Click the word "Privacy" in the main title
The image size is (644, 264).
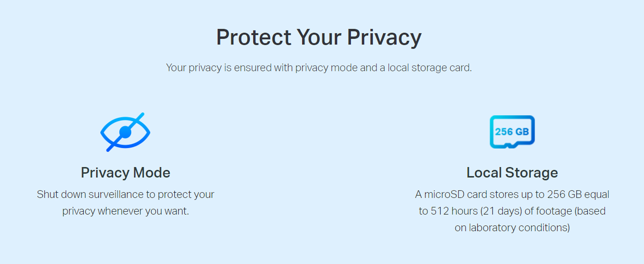[x=384, y=37]
